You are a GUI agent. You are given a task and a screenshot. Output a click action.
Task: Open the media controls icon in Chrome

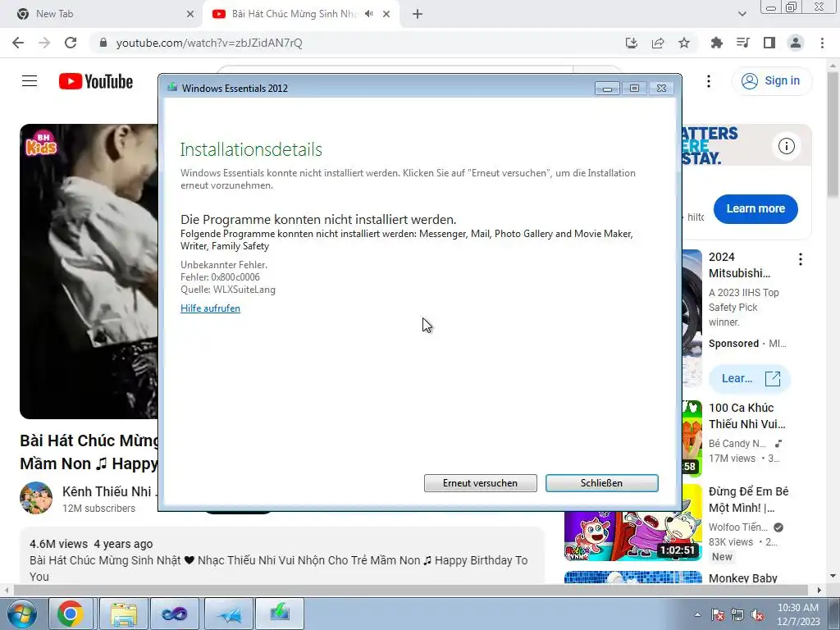tap(743, 43)
